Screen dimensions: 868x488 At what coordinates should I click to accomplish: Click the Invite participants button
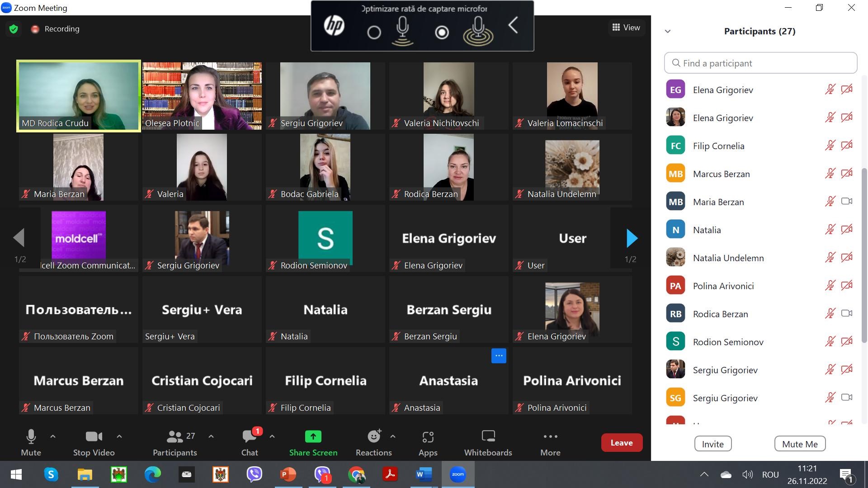[x=712, y=443]
